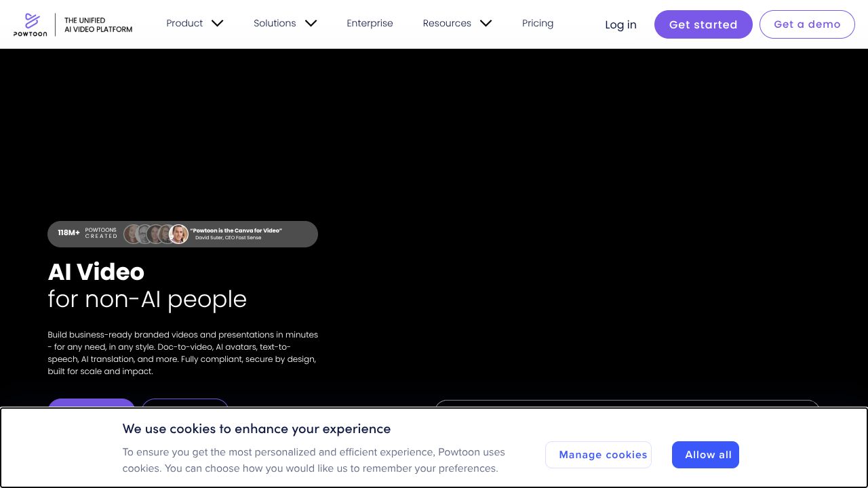Click the Get a demo button

pyautogui.click(x=807, y=24)
